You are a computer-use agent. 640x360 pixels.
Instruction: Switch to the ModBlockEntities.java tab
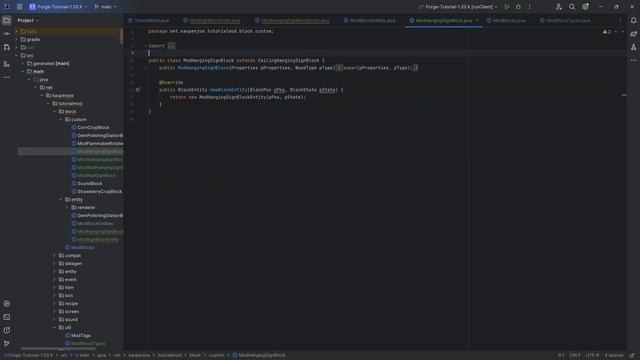pos(369,20)
